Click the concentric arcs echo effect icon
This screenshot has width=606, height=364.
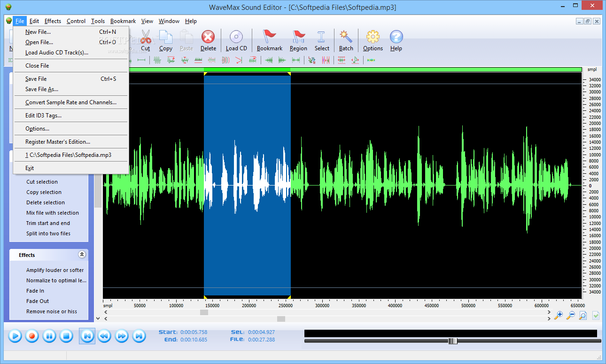coord(225,60)
